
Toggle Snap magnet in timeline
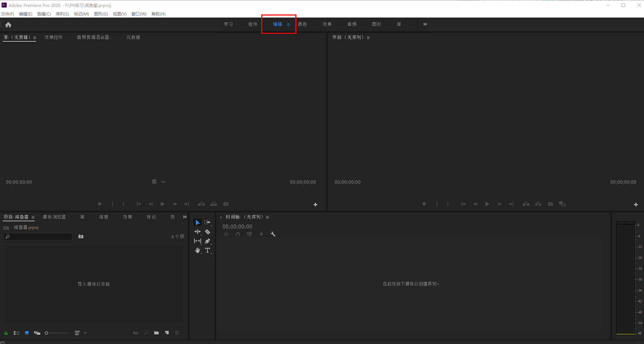238,234
